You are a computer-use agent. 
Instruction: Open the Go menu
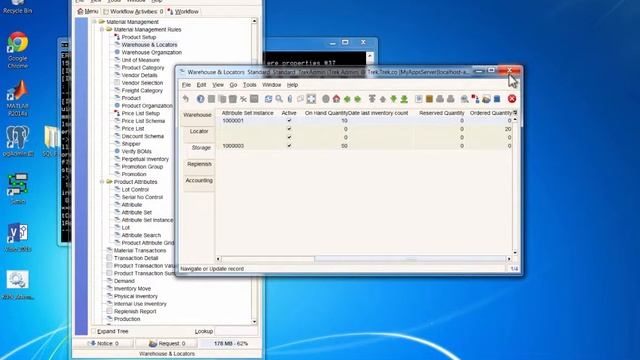(233, 85)
